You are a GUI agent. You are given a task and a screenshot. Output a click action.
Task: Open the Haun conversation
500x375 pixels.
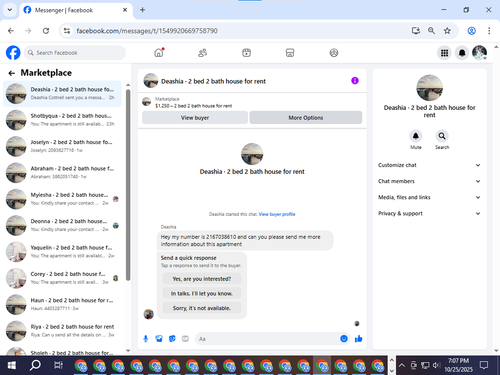(62, 304)
